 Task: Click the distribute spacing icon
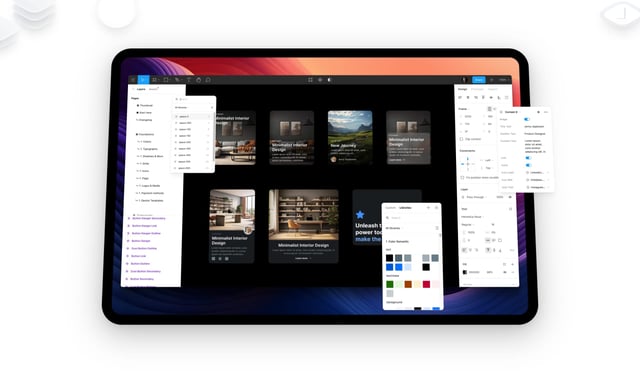point(507,98)
